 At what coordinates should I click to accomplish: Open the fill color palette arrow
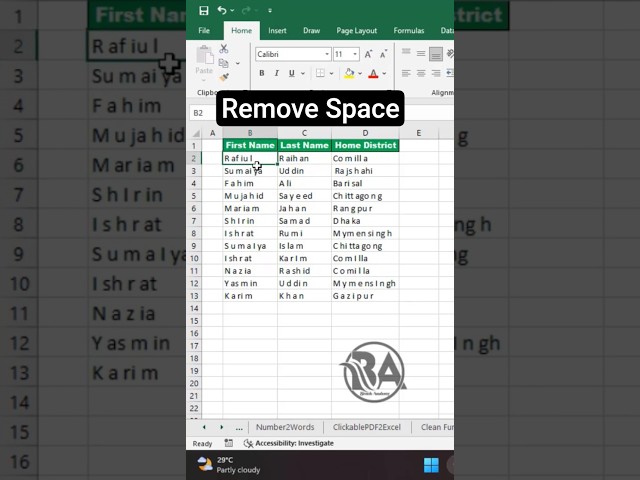coord(360,73)
